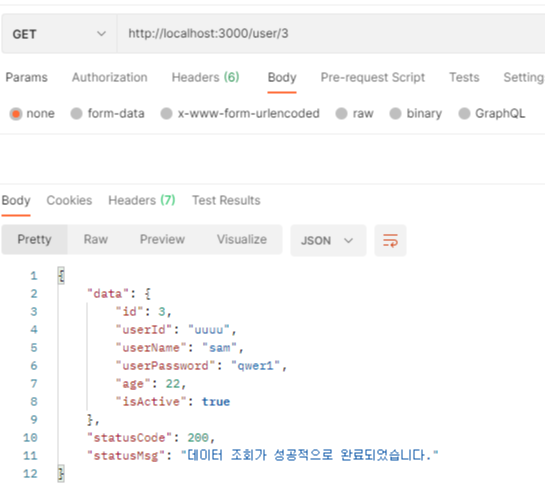Select the none body type radio
This screenshot has width=545, height=497.
pyautogui.click(x=16, y=114)
